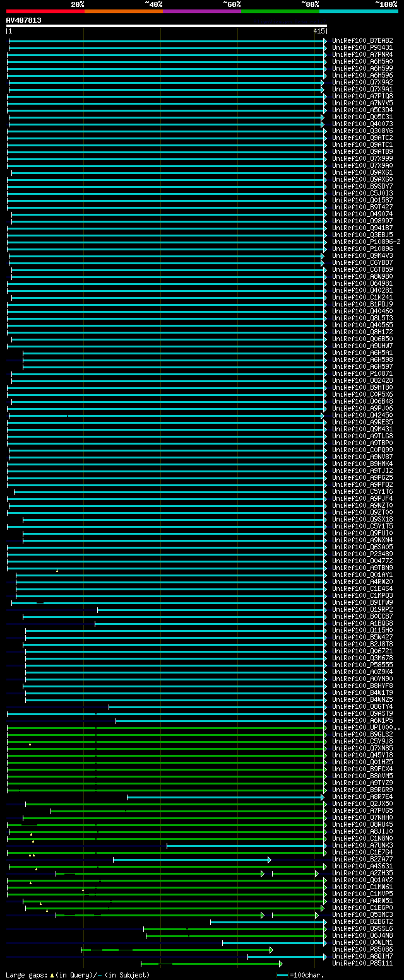Image resolution: width=404 pixels, height=980 pixels.
Task: Click the cyan ~100% legend segment
Action: coord(358,11)
